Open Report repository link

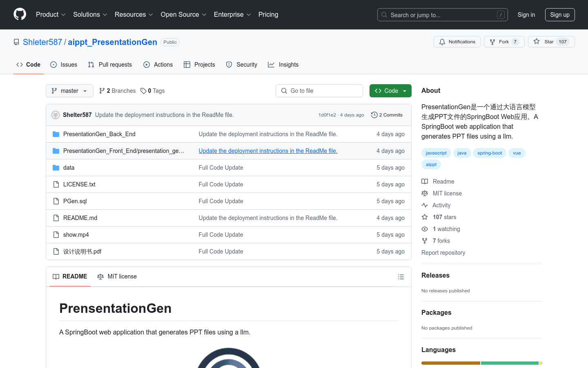coord(443,253)
